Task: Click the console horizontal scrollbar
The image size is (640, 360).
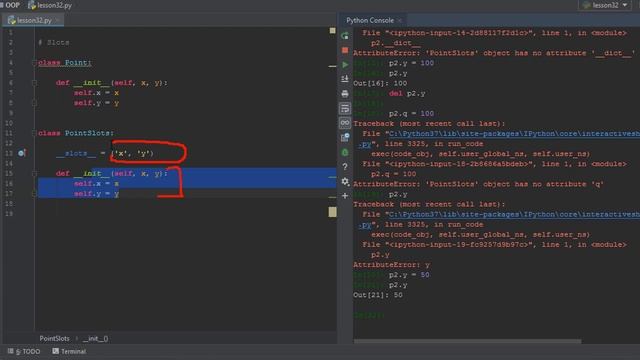Action: point(467,341)
